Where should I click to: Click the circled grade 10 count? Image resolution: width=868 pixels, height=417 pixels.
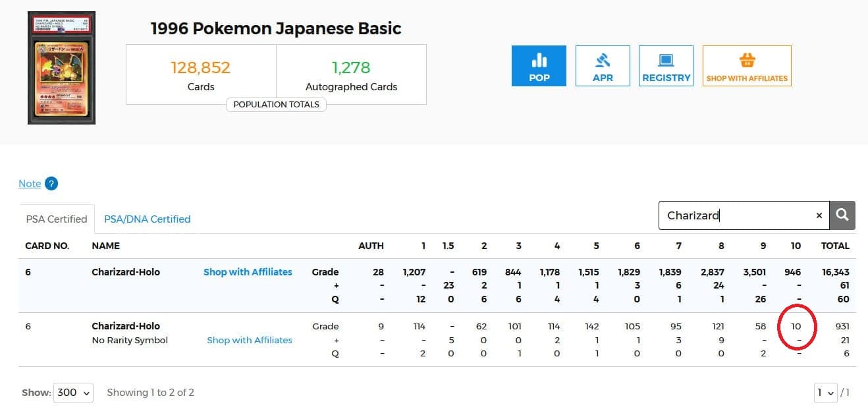(796, 326)
